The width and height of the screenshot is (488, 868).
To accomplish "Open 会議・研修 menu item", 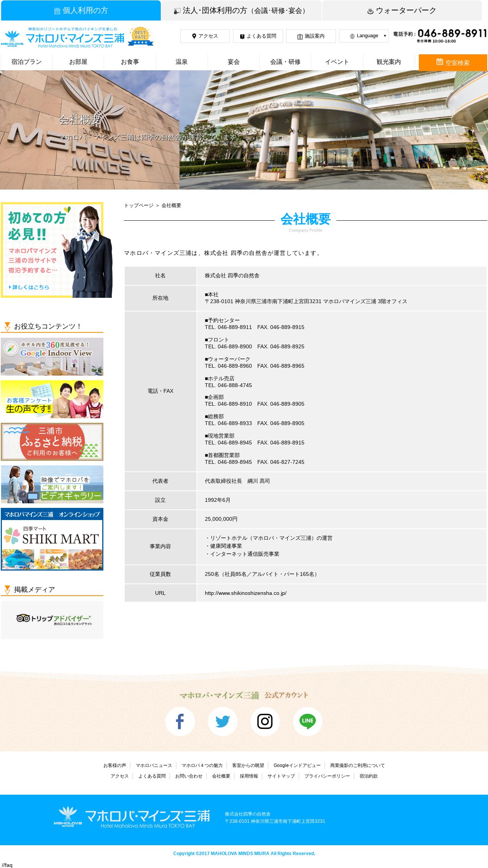I will coord(285,62).
